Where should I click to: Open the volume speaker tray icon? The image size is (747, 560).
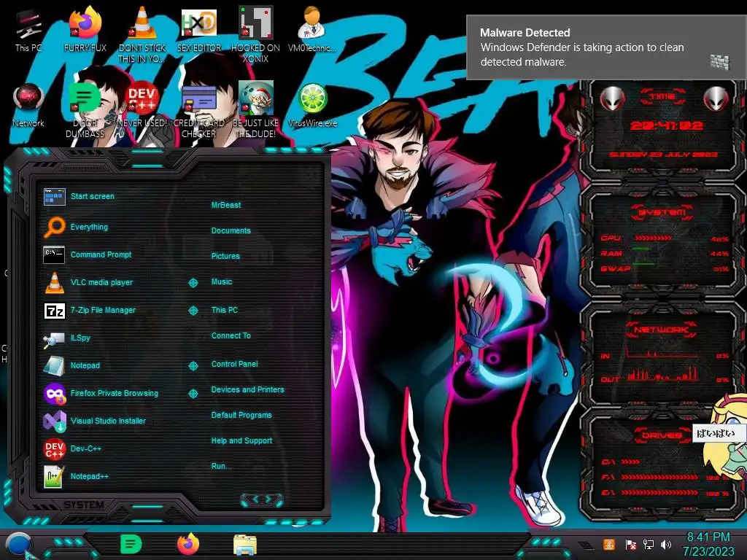coord(666,544)
